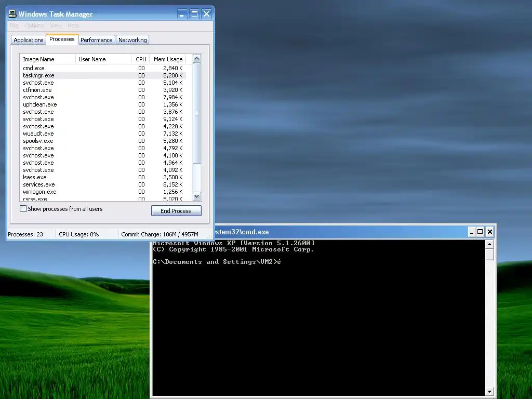Select svchost.exe using 4,792 K
Image resolution: width=532 pixels, height=399 pixels.
[103, 148]
